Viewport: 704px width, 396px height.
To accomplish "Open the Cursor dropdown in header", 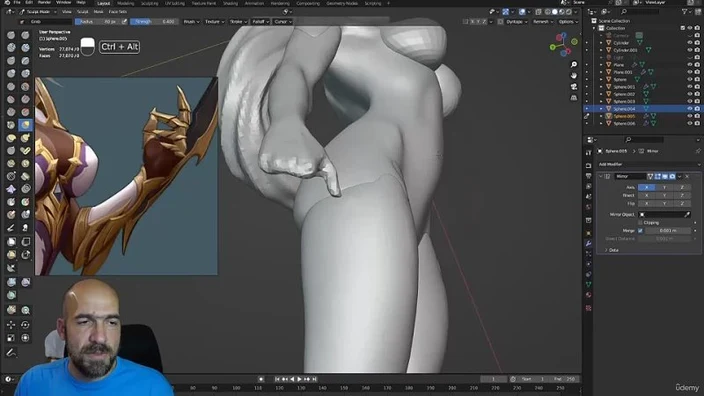I will click(283, 22).
